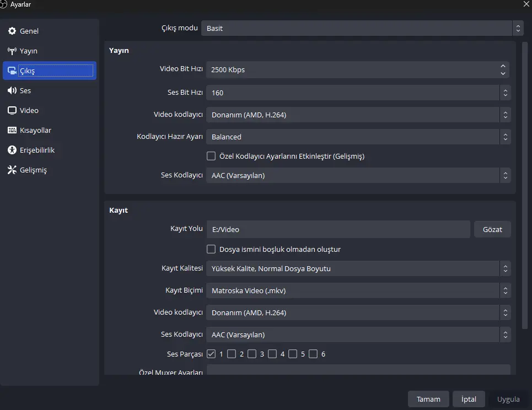This screenshot has width=532, height=410.
Task: Confirm settings with Tamam button
Action: (428, 399)
